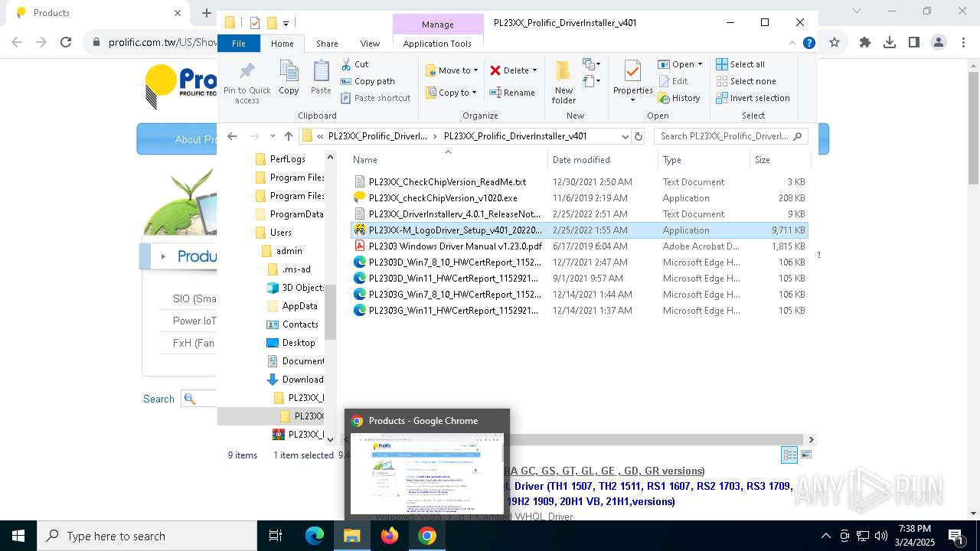Click Select all in ribbon
Screen dimensions: 980x551
[740, 64]
